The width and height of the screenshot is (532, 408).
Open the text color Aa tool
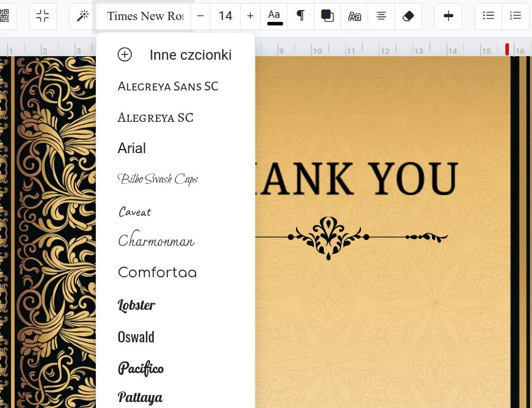[x=274, y=16]
